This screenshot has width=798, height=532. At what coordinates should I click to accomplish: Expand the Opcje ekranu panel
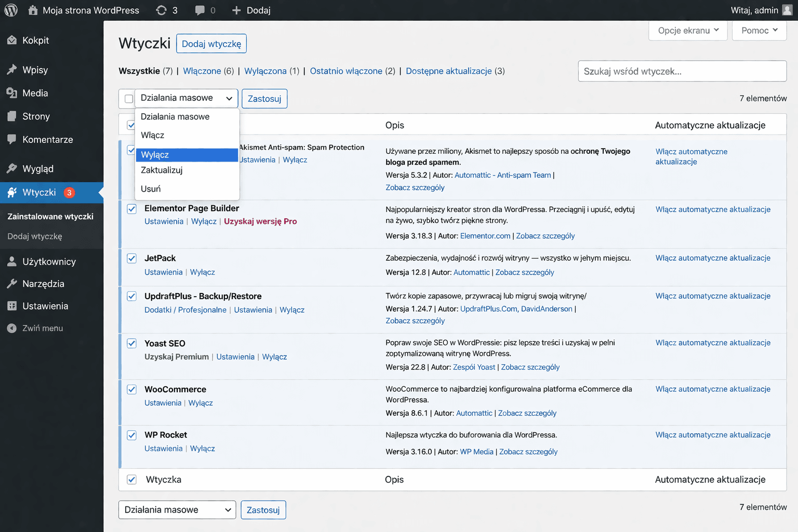(x=688, y=31)
